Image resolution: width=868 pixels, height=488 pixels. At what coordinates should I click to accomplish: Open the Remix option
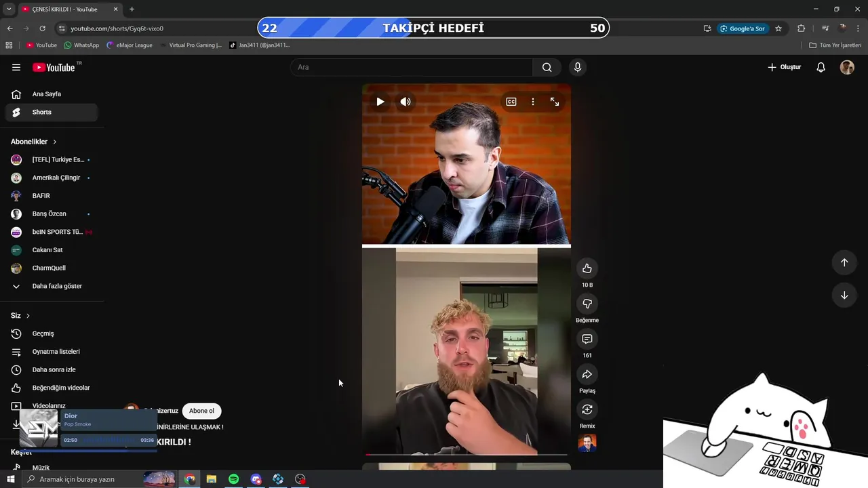[587, 409]
